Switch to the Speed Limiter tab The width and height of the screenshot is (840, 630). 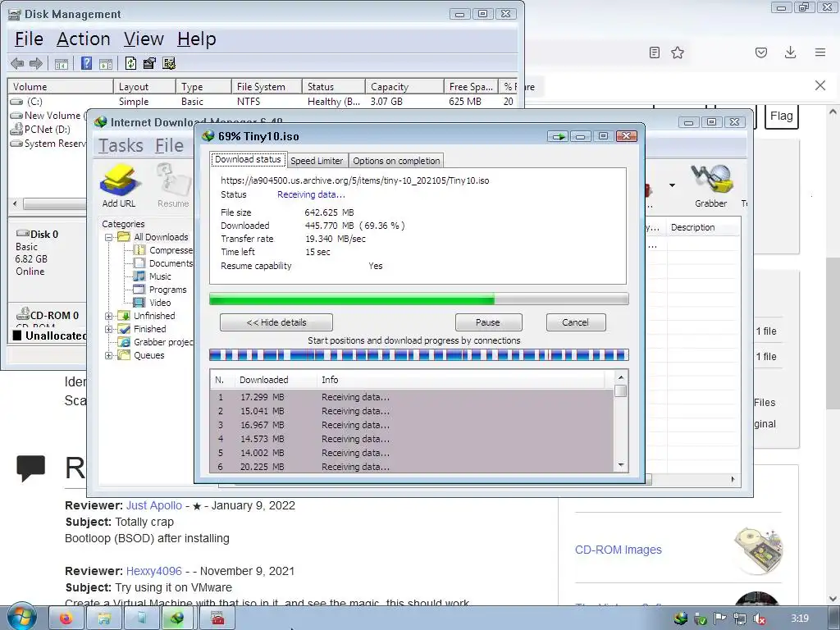click(317, 161)
